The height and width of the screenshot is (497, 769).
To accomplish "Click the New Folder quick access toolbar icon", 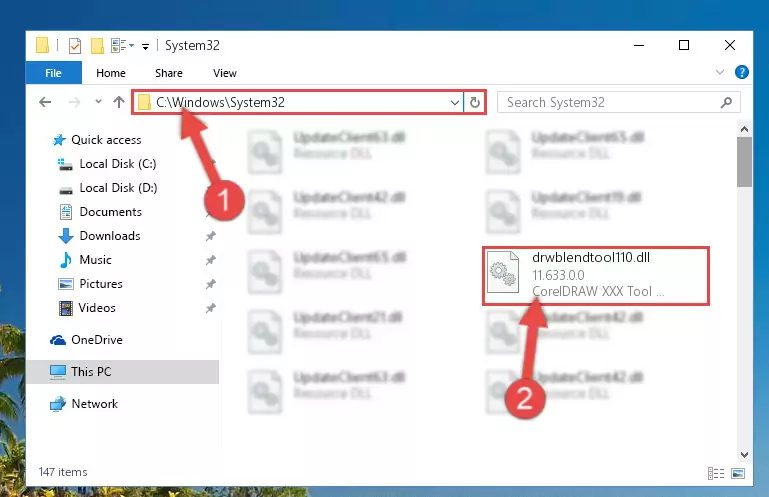I will [97, 46].
